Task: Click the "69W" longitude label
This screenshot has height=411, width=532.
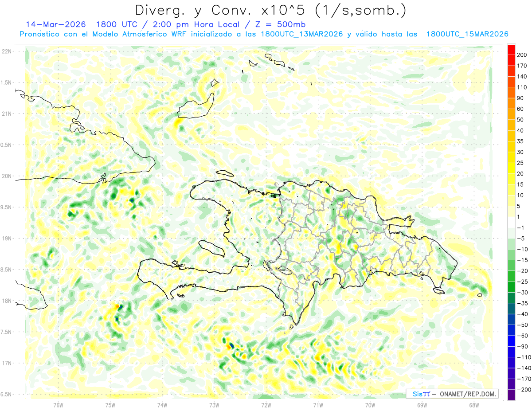Action: pos(422,405)
